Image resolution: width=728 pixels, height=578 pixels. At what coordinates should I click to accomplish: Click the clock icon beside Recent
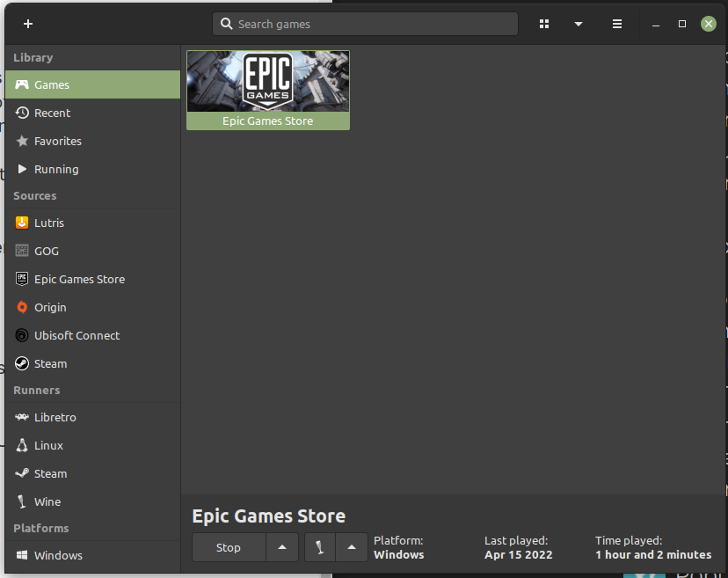tap(22, 113)
